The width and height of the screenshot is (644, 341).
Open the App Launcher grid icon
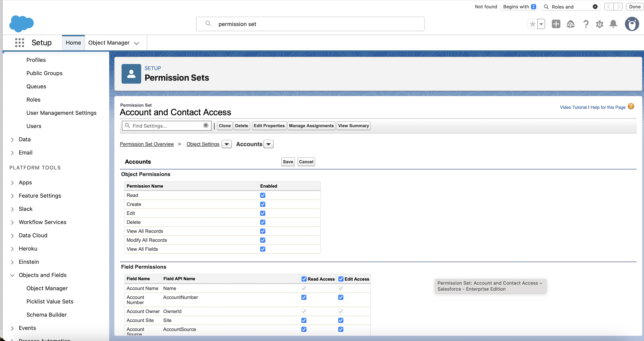(19, 42)
